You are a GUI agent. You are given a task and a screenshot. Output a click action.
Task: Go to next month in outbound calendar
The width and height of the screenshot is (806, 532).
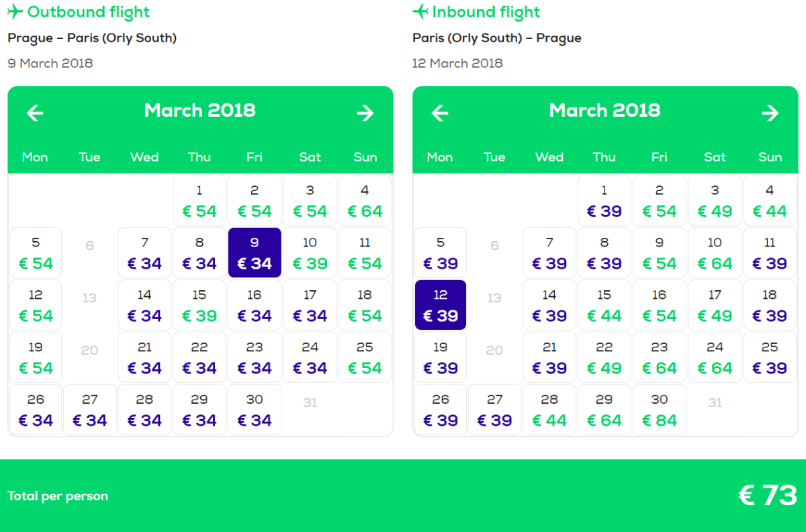pyautogui.click(x=365, y=113)
